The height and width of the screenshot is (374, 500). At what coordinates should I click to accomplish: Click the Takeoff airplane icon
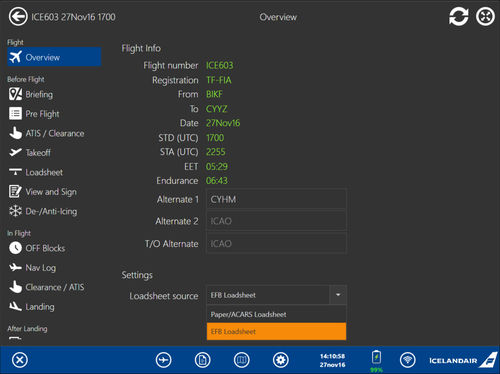point(15,152)
